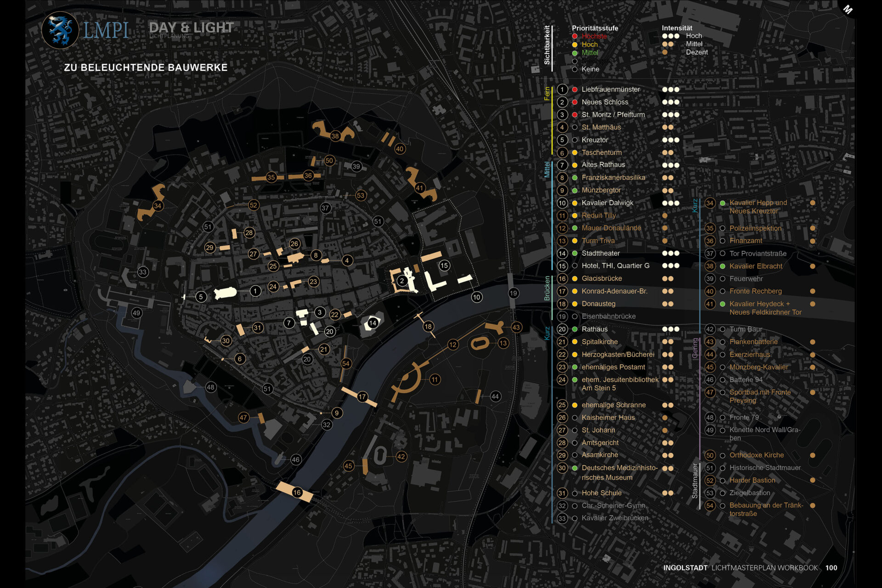Toggle the green status circle beside Rathaus

tap(574, 329)
